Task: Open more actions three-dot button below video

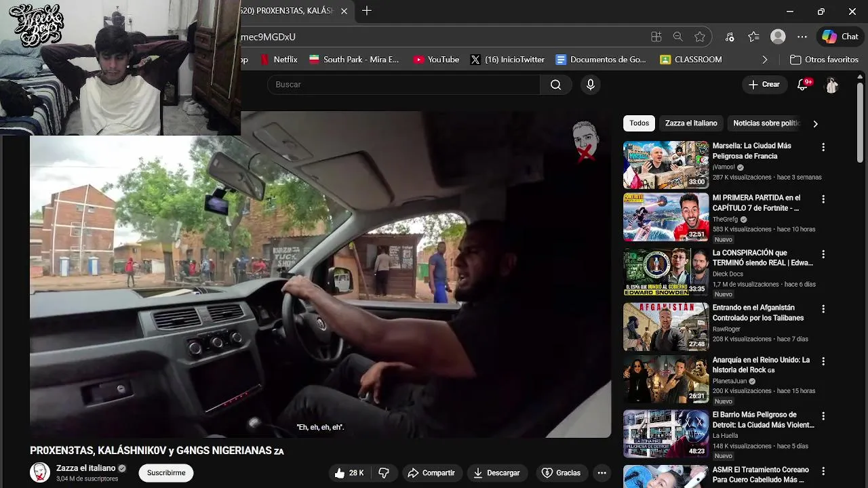Action: [x=601, y=473]
